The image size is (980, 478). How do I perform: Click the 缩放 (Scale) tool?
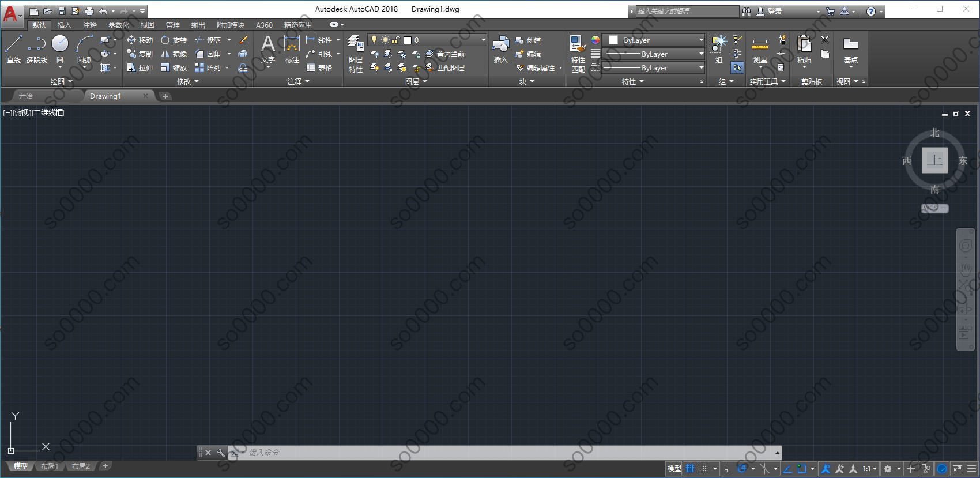click(x=174, y=67)
